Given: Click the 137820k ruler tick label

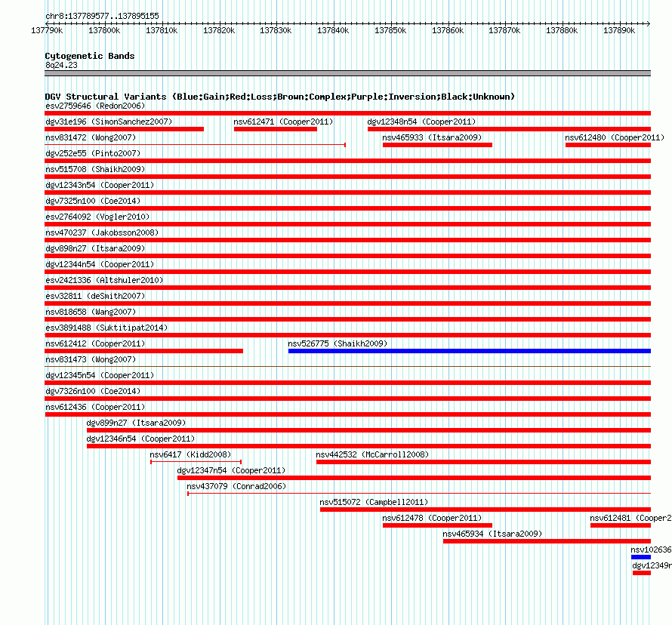Looking at the screenshot, I should [x=219, y=30].
